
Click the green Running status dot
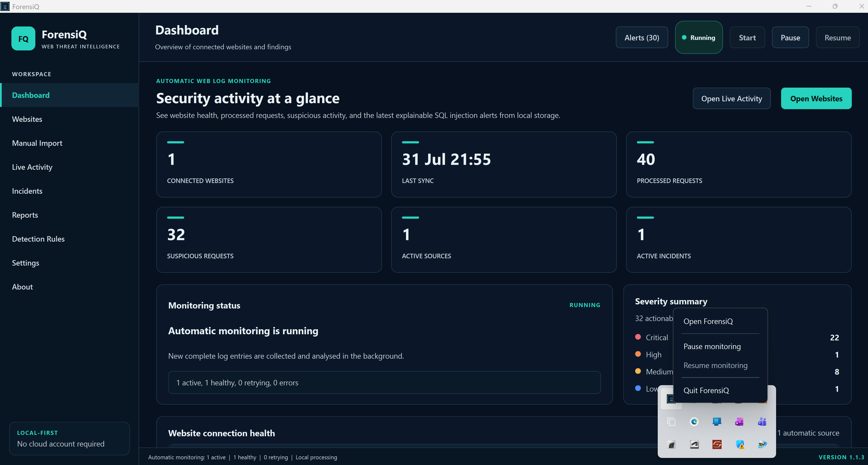pos(684,37)
